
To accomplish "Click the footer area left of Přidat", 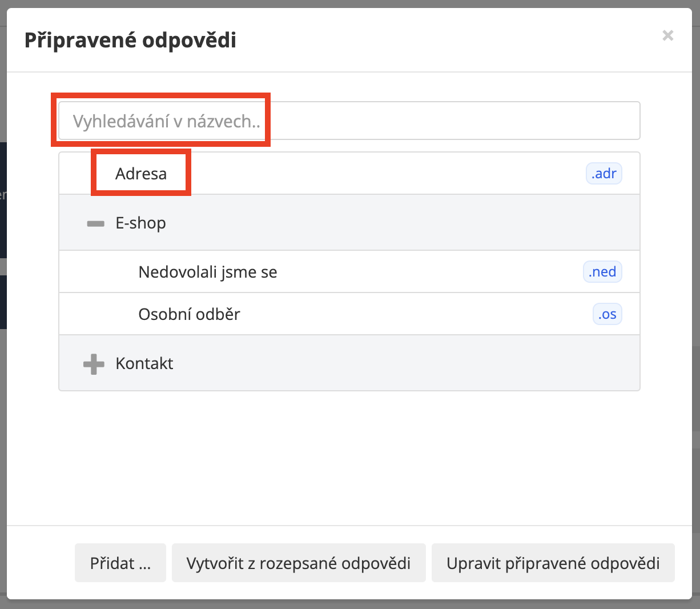I will pyautogui.click(x=40, y=563).
